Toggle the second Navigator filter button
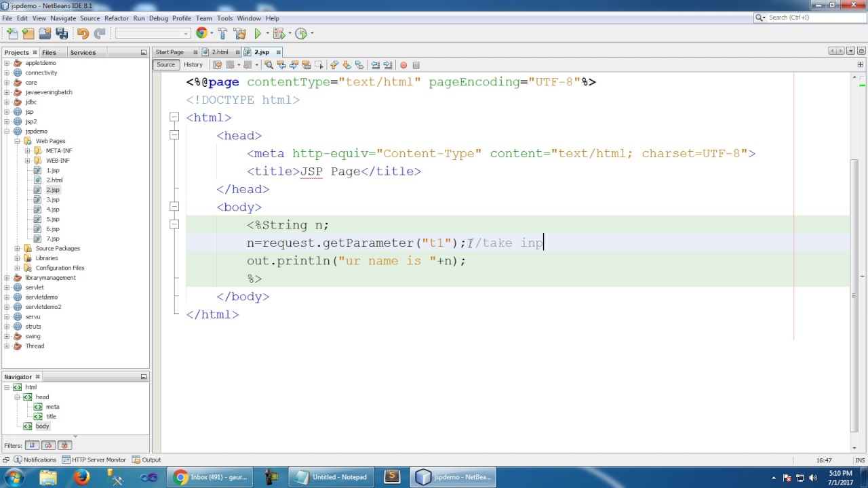This screenshot has height=488, width=868. (48, 445)
